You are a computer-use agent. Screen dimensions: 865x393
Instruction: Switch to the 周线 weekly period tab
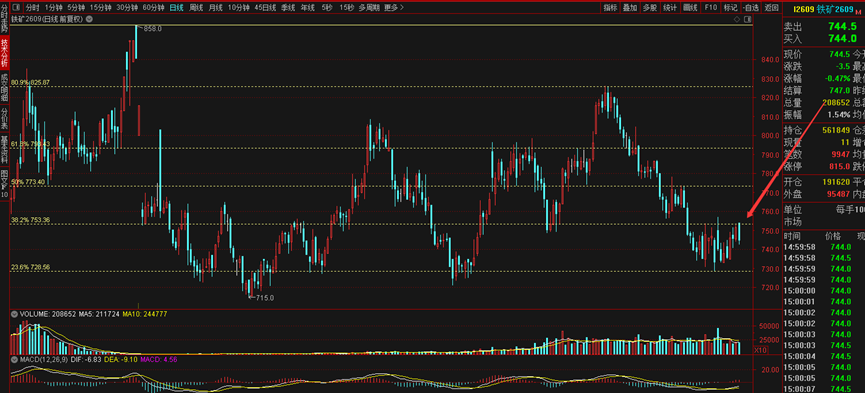196,8
